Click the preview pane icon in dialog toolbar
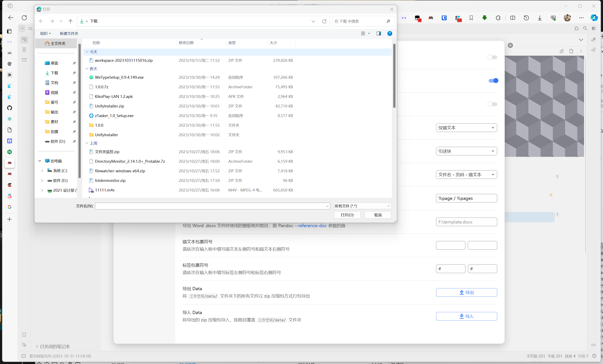The image size is (603, 364). coord(379,33)
